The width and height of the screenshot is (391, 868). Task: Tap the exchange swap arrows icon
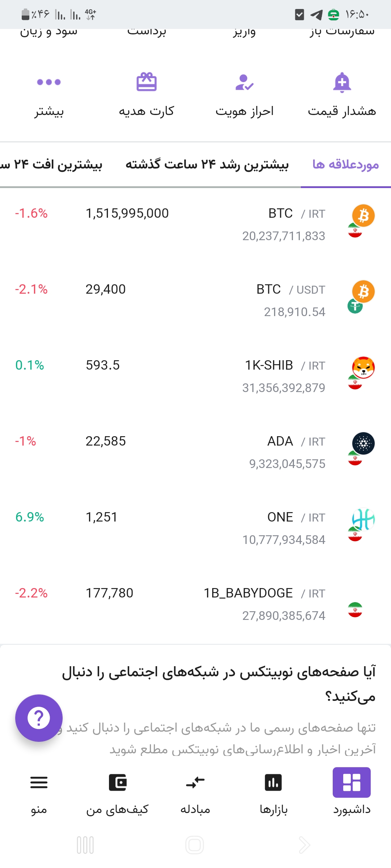pos(195,783)
